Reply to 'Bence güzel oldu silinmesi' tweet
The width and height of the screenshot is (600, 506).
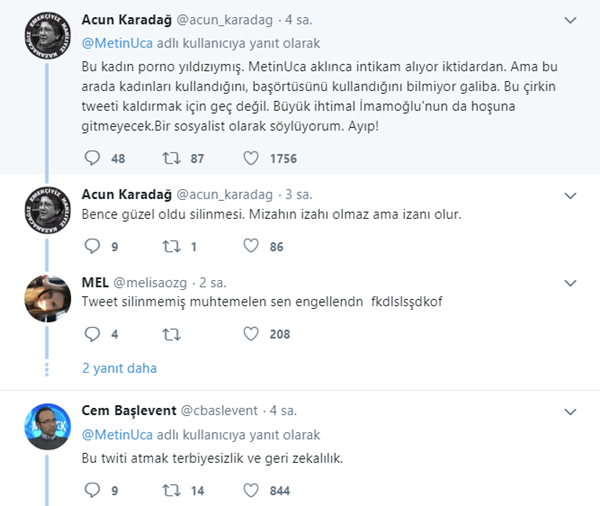pos(92,245)
